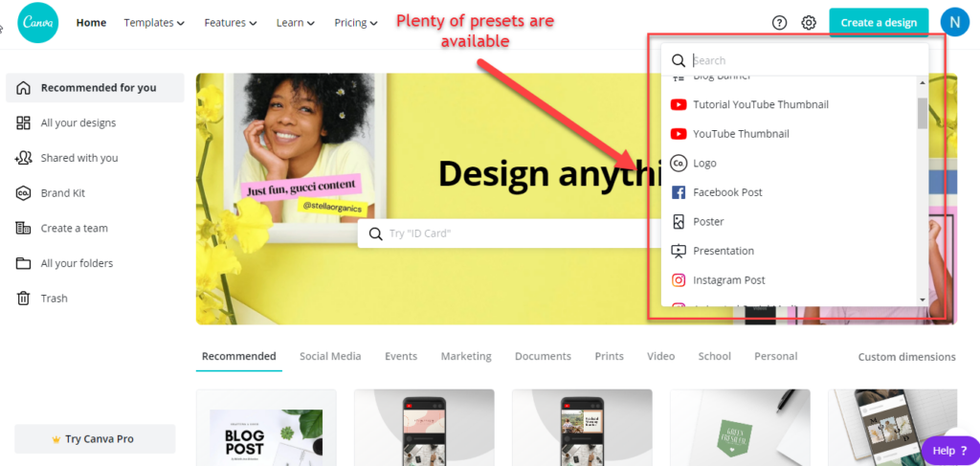The width and height of the screenshot is (980, 466).
Task: Click the Canva logo icon
Action: coord(38,23)
